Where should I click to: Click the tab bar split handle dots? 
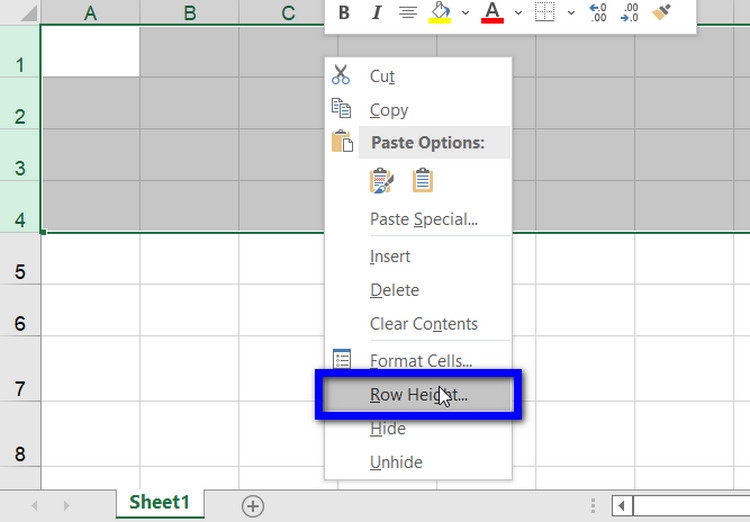click(593, 505)
